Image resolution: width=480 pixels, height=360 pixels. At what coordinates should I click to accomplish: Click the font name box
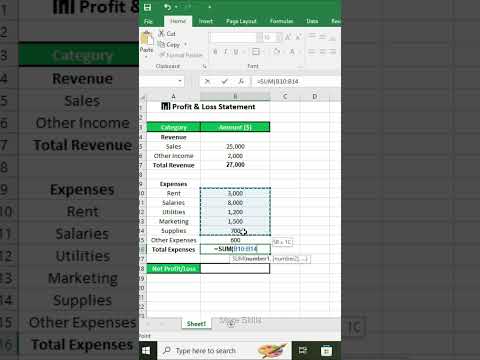233,37
